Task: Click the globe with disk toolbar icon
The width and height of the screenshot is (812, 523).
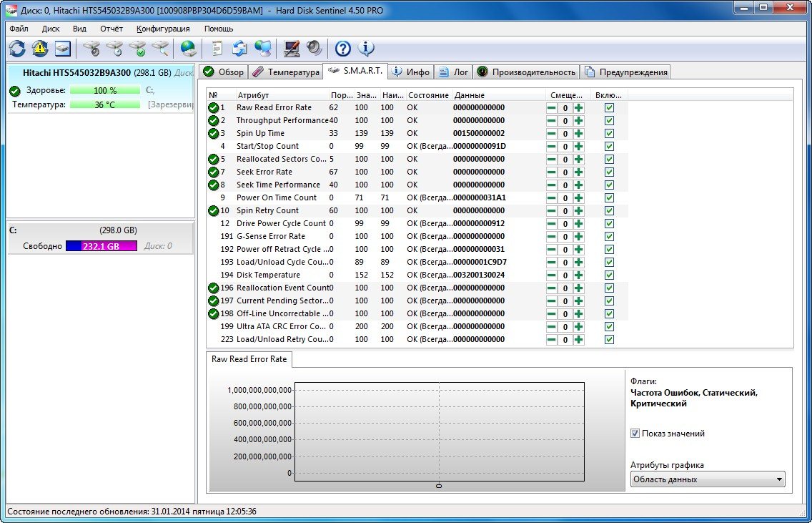Action: tap(188, 49)
